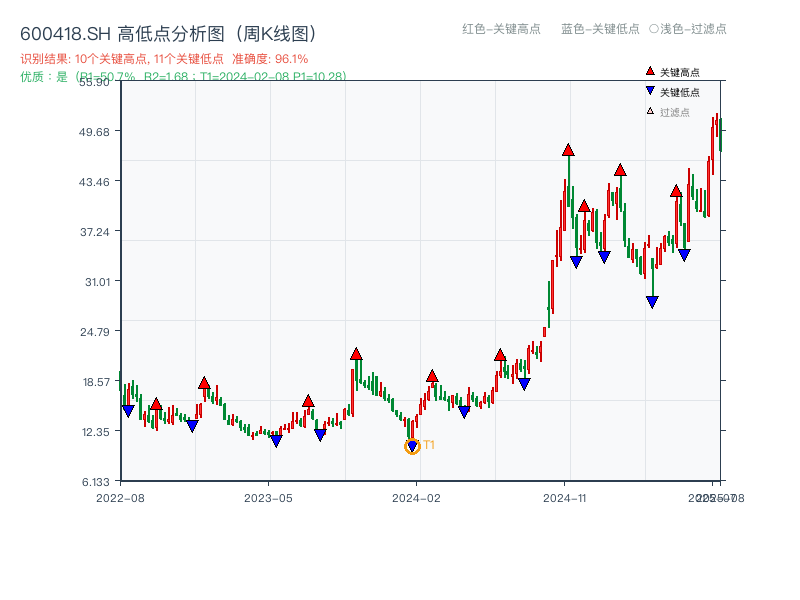Click the 关键低点 legend label
Viewport: 800px width, 600px height.
[680, 92]
